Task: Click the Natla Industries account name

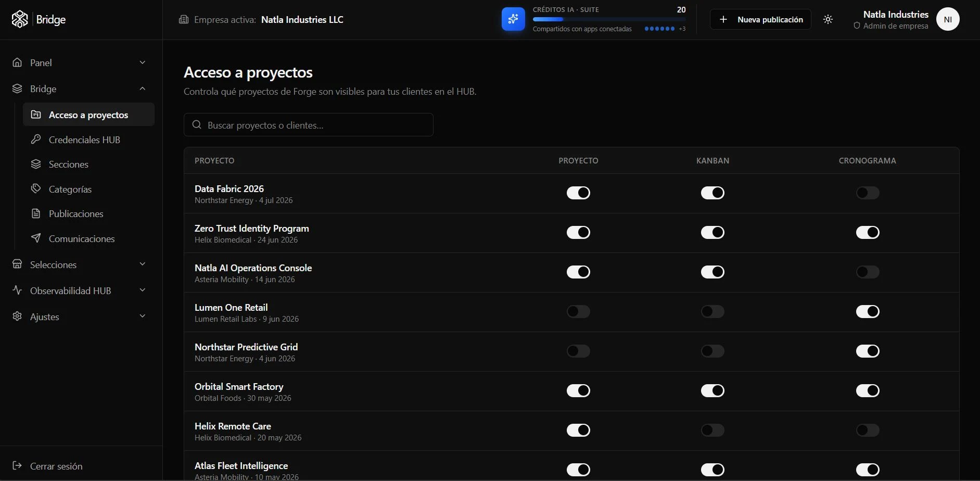Action: 896,15
